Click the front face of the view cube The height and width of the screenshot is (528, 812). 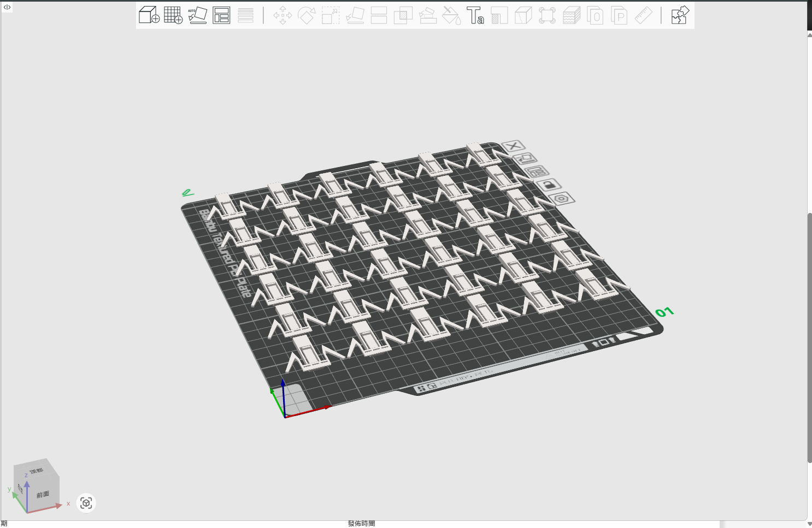pyautogui.click(x=43, y=495)
